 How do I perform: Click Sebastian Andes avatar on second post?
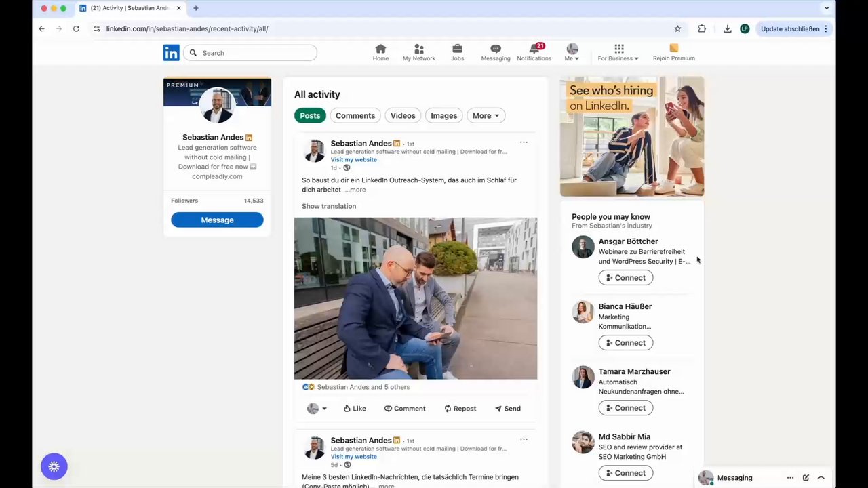[314, 448]
